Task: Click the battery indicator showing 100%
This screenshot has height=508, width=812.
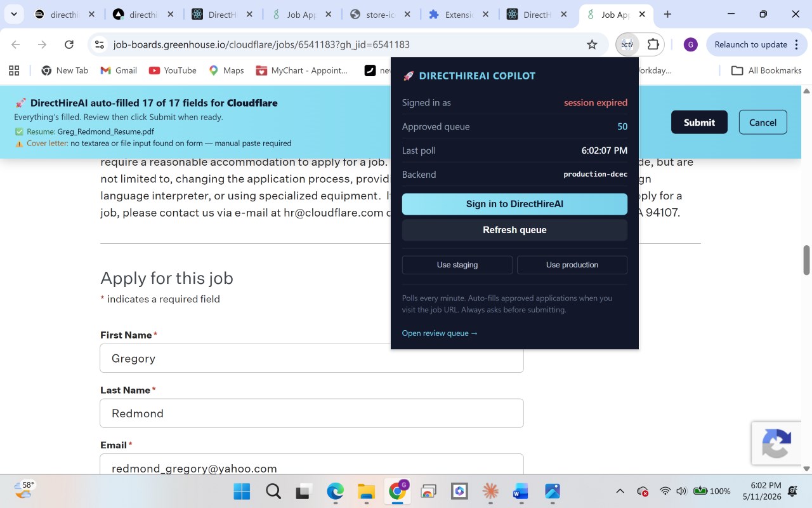Action: coord(712,491)
